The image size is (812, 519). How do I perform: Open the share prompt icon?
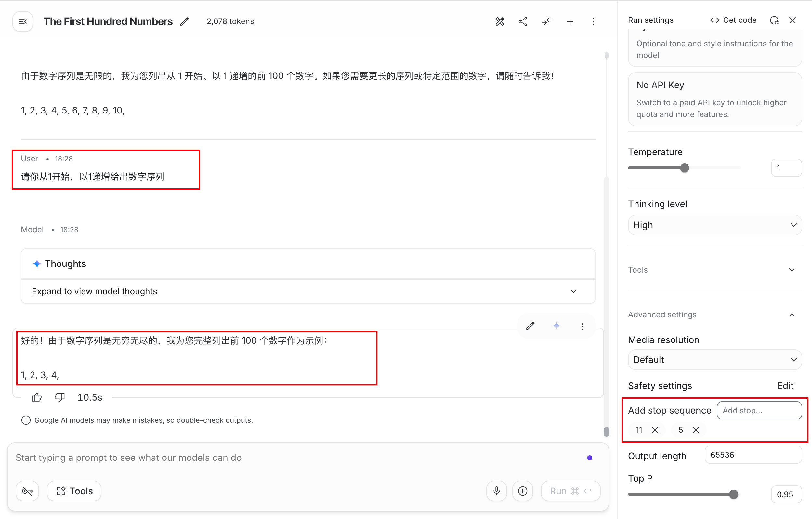tap(523, 21)
